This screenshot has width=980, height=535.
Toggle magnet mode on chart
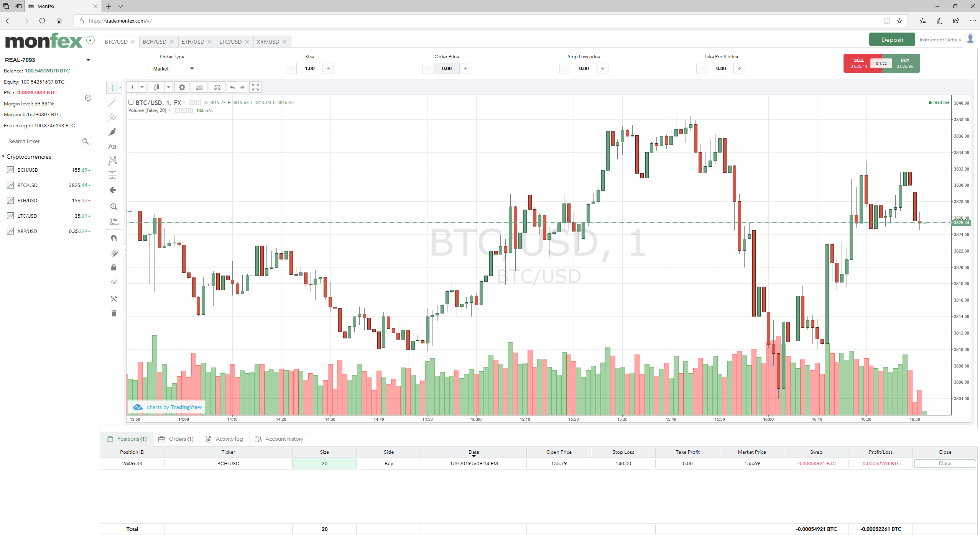(113, 238)
